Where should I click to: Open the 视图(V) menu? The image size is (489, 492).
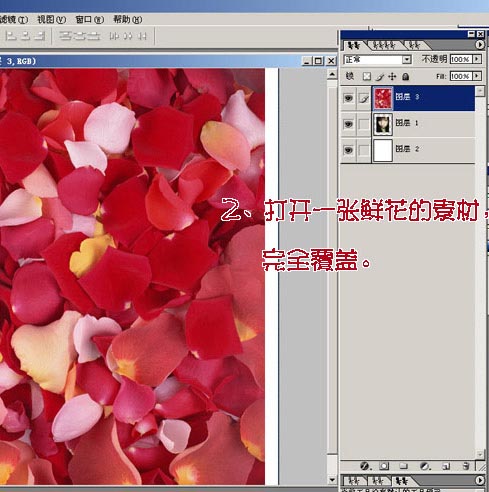tap(52, 19)
